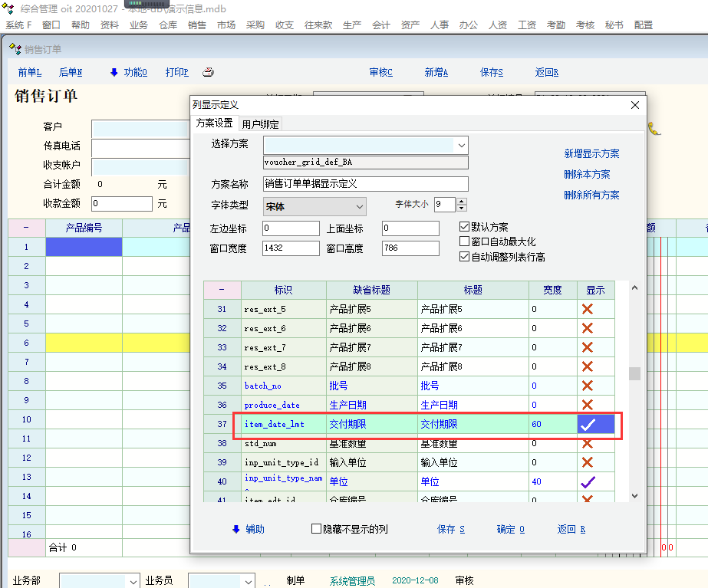Click the telephone icon beside the dialog
Viewport: 708px width, 588px height.
(x=654, y=129)
